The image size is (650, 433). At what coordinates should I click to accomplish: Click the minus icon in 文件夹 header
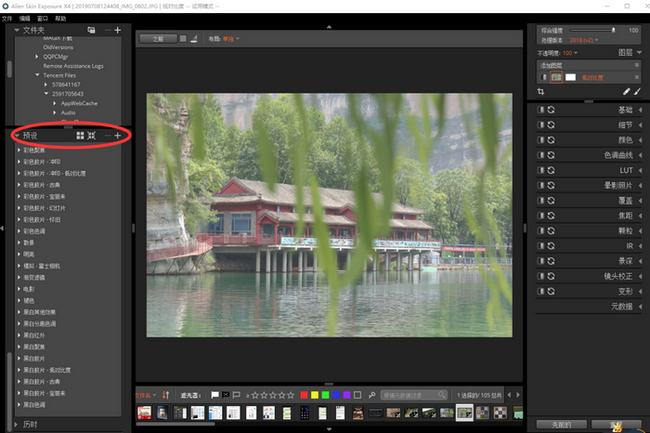[107, 30]
